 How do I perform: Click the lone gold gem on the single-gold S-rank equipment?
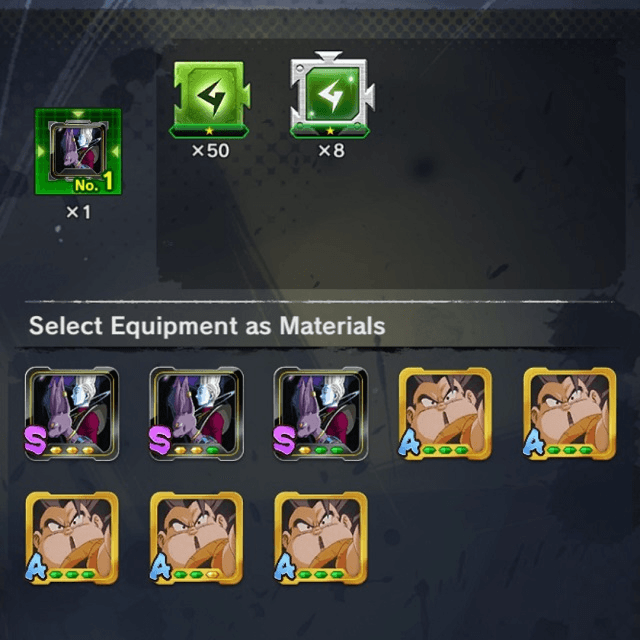pos(304,450)
